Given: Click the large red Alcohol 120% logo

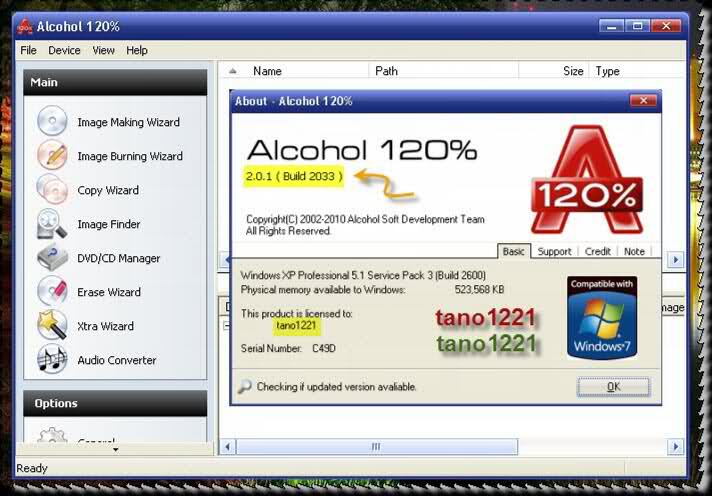Looking at the screenshot, I should (x=587, y=179).
